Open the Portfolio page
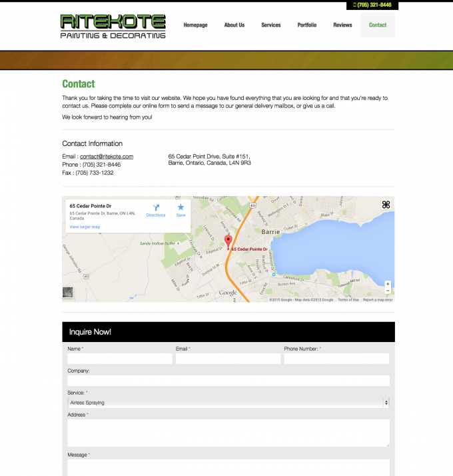This screenshot has height=476, width=453. [307, 25]
